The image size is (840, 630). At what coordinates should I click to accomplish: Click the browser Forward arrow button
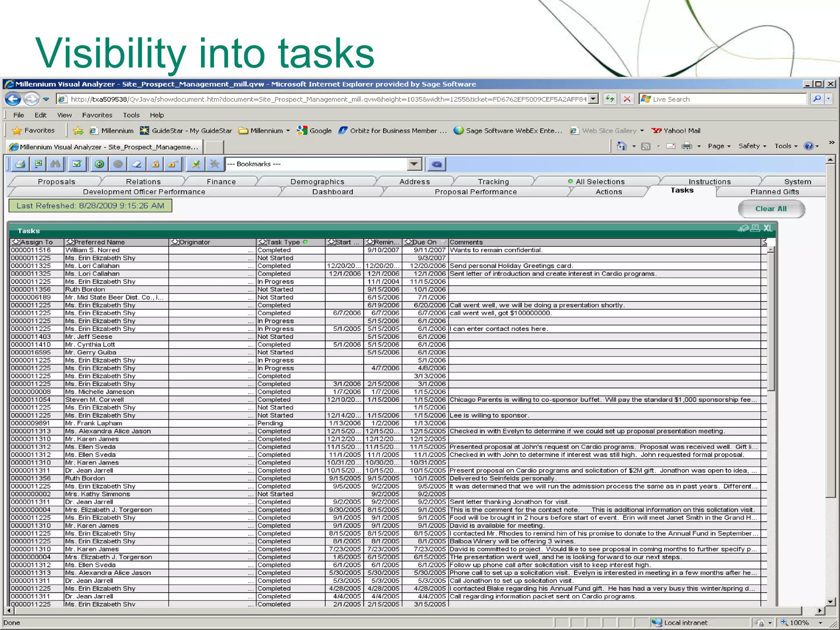click(31, 99)
